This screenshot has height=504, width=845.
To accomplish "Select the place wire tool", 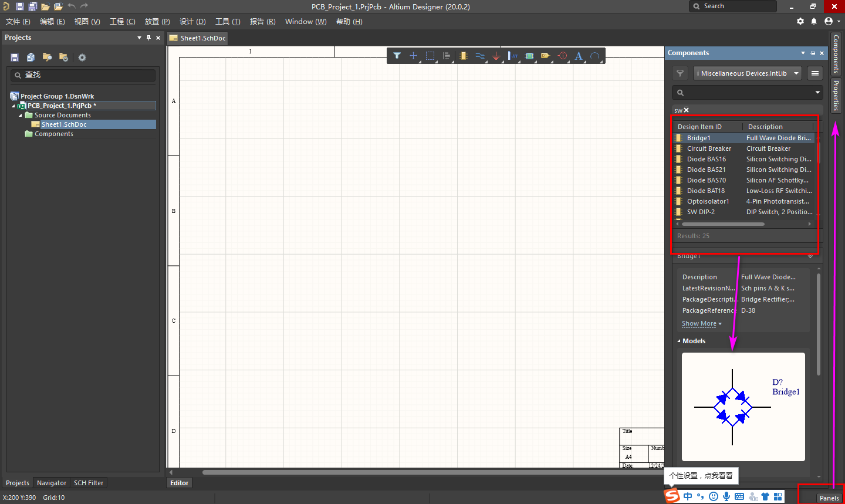I will [480, 56].
